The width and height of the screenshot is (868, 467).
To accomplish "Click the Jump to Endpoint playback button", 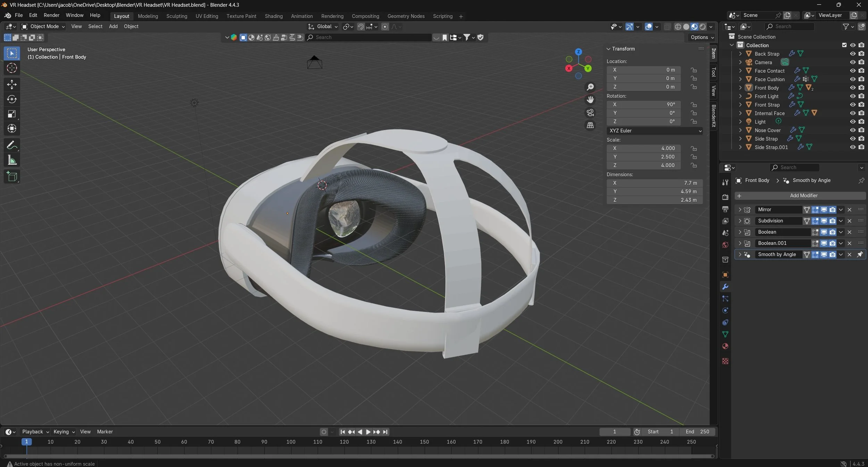I will 385,432.
